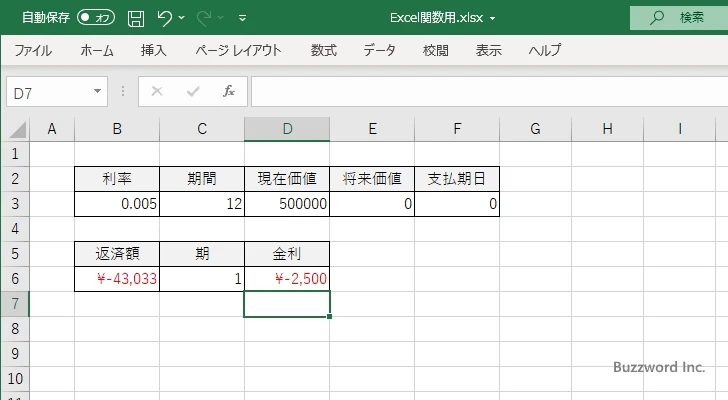Click the Undo arrow icon
This screenshot has width=728, height=400.
click(x=164, y=19)
